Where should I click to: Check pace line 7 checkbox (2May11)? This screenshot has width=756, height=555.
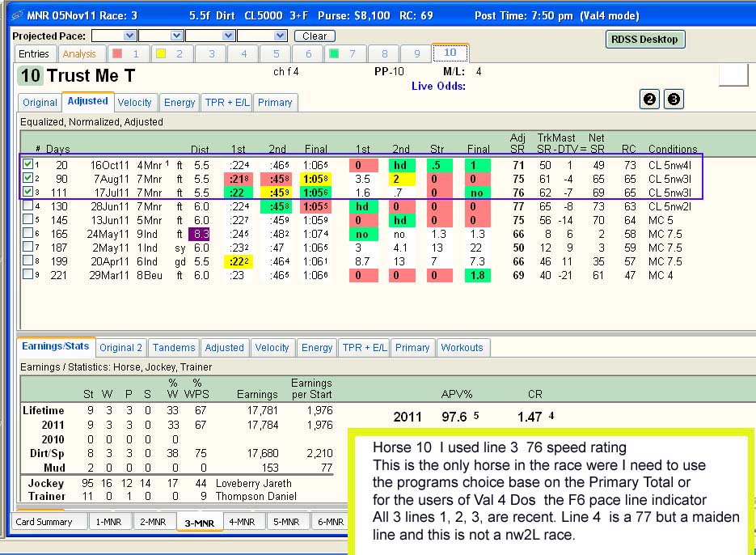[28, 246]
